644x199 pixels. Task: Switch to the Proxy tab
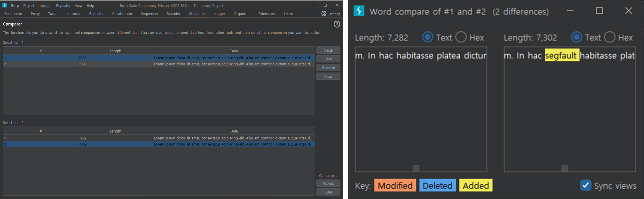(x=35, y=14)
